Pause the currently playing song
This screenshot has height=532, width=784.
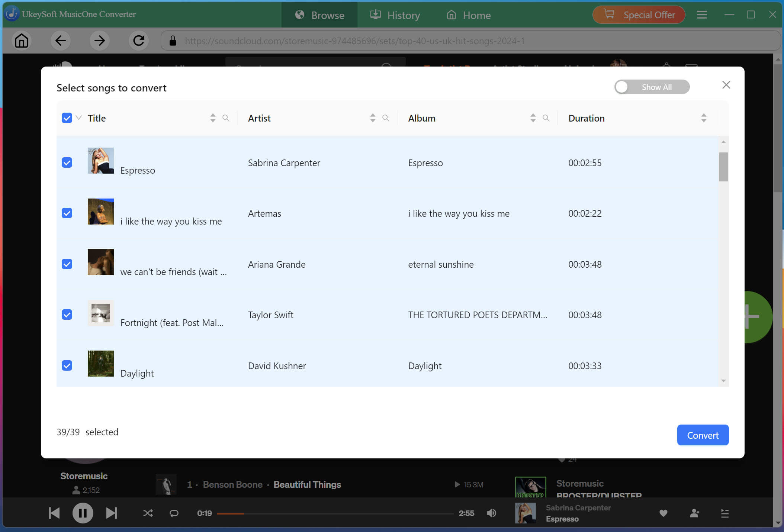(83, 513)
